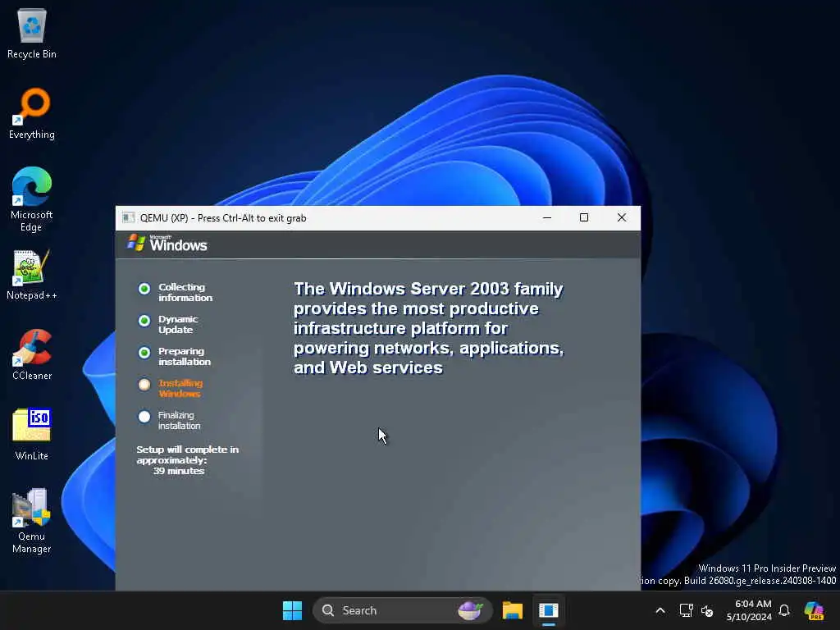Open the network status tray icon
840x630 pixels.
click(687, 610)
